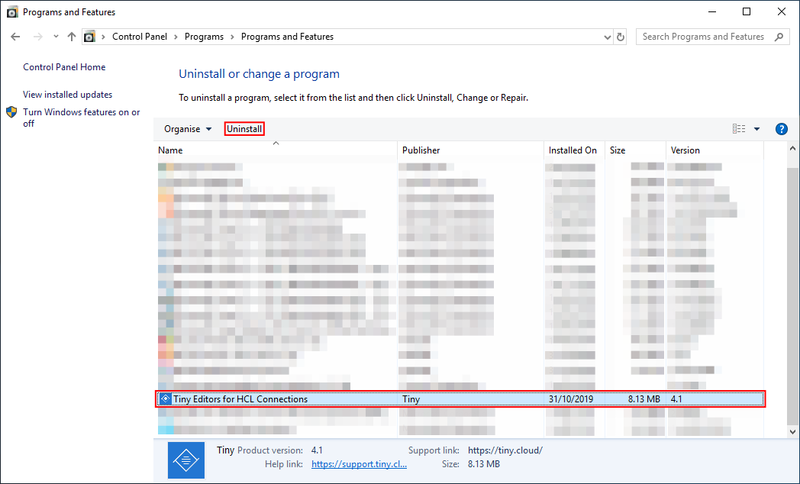Expand address bar history dropdown
The height and width of the screenshot is (484, 800).
click(x=607, y=37)
